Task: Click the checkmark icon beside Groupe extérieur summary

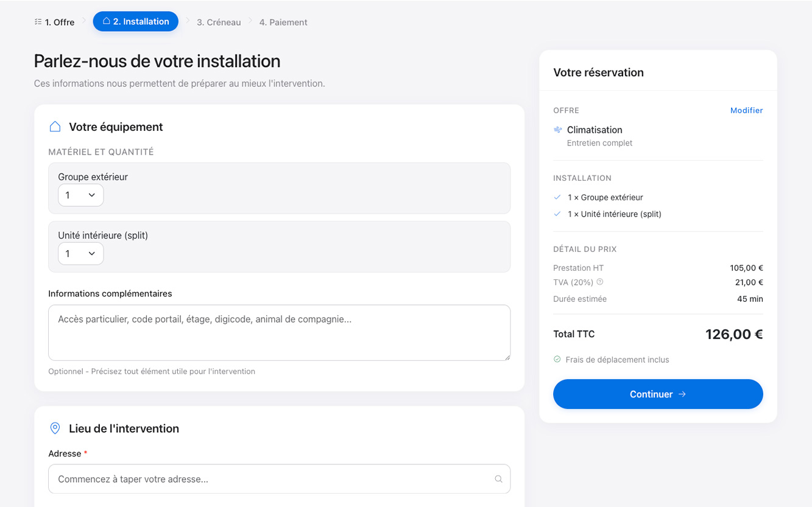Action: pyautogui.click(x=557, y=197)
